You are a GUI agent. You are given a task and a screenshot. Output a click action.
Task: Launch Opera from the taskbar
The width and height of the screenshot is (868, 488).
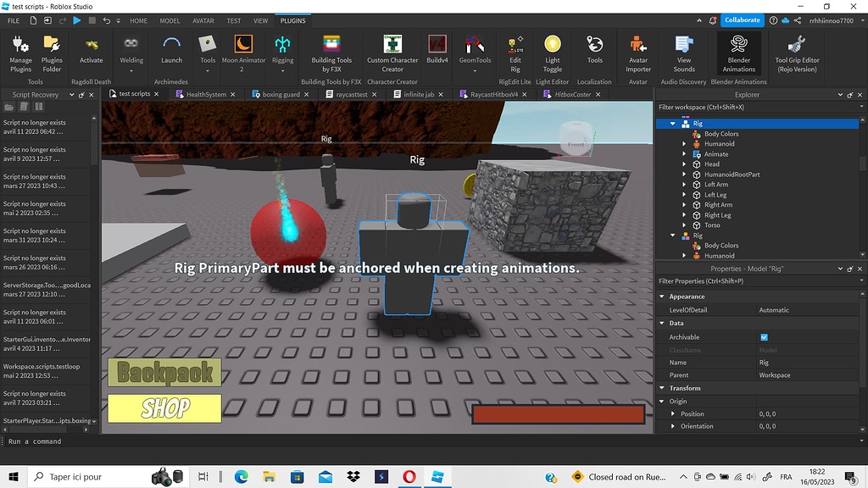coord(409,477)
